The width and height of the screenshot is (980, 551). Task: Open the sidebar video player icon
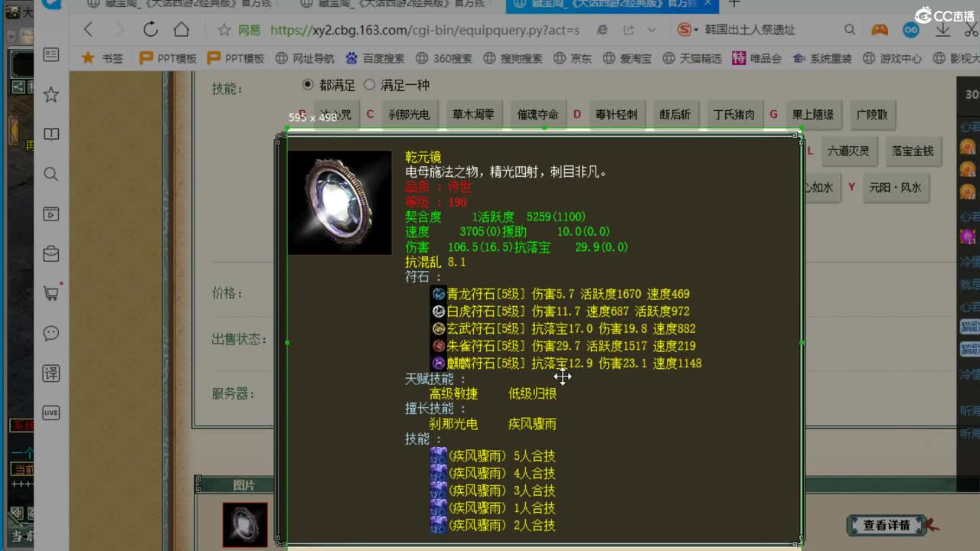51,214
